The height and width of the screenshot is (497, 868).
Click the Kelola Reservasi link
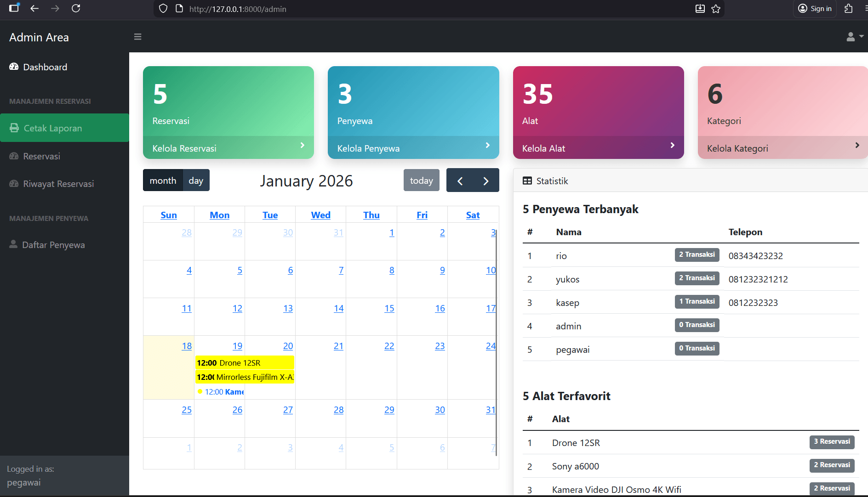pos(184,148)
